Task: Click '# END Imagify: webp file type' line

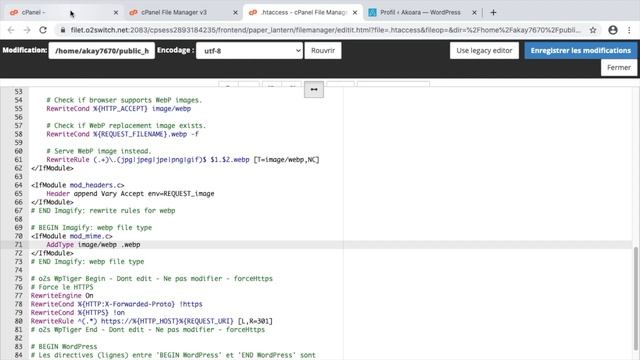Action: [x=87, y=262]
